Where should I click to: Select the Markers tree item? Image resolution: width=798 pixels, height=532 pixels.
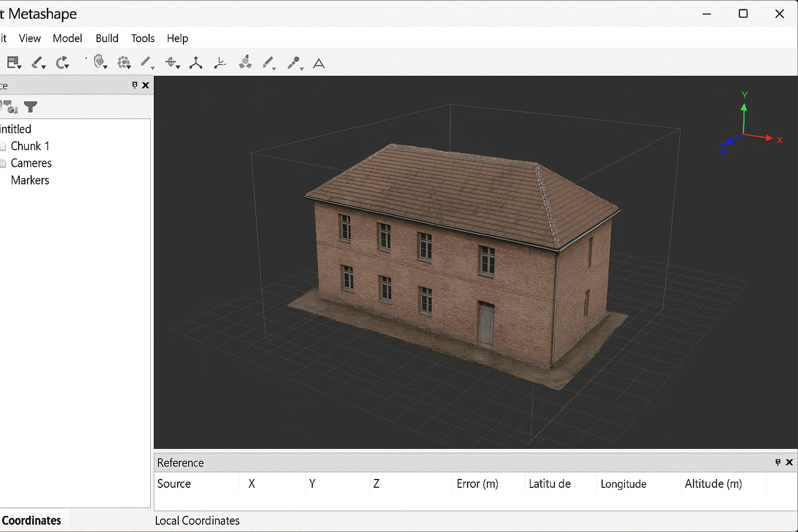pyautogui.click(x=30, y=180)
